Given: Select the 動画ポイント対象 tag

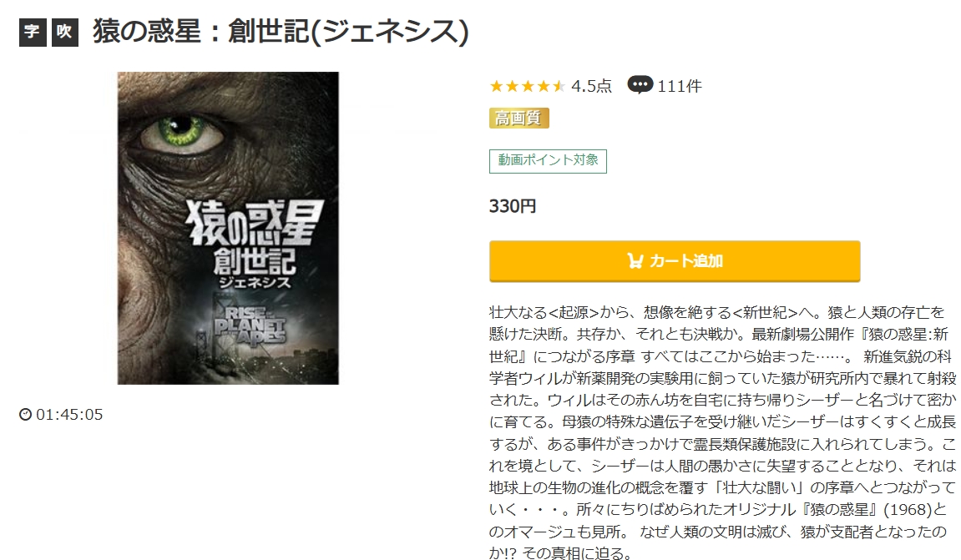Looking at the screenshot, I should click(548, 161).
